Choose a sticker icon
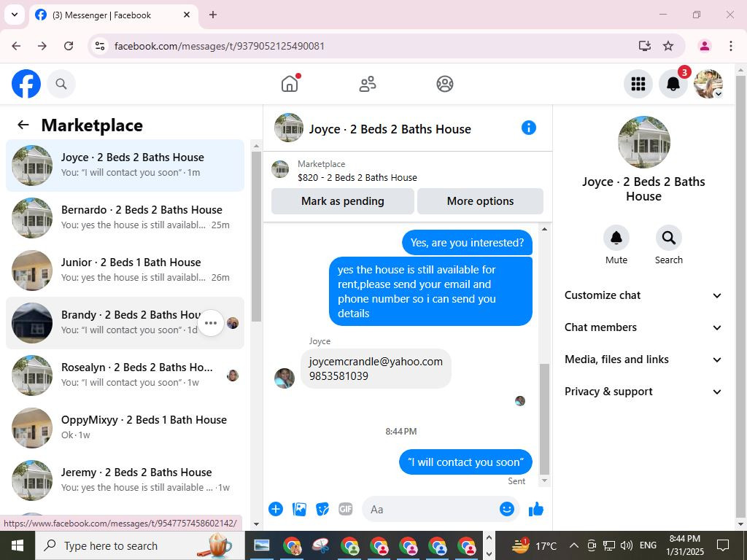 (x=322, y=509)
